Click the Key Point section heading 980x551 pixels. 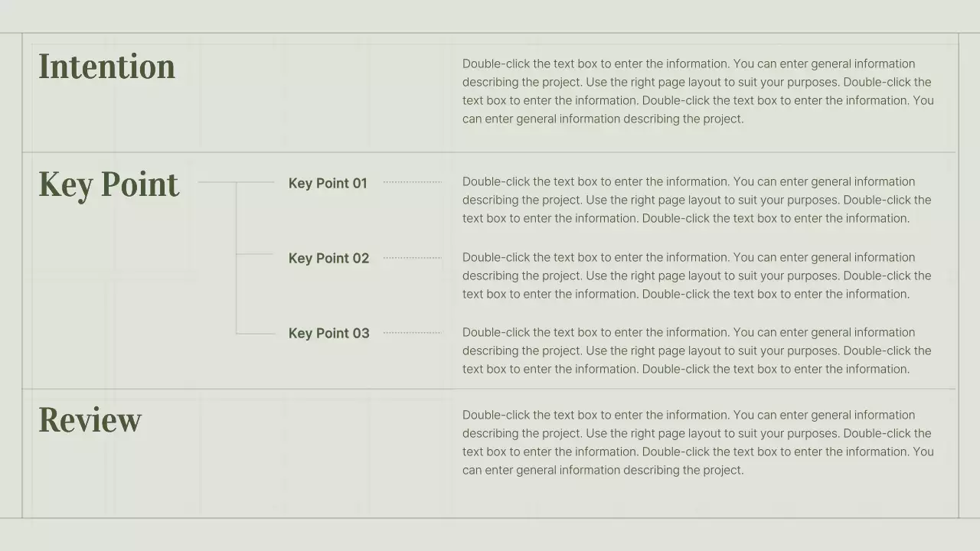point(109,184)
